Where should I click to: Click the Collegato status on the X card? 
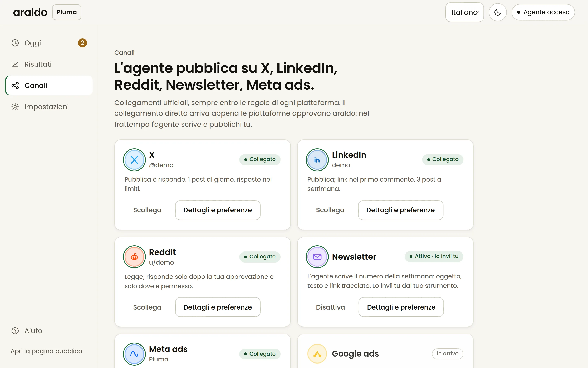click(260, 159)
